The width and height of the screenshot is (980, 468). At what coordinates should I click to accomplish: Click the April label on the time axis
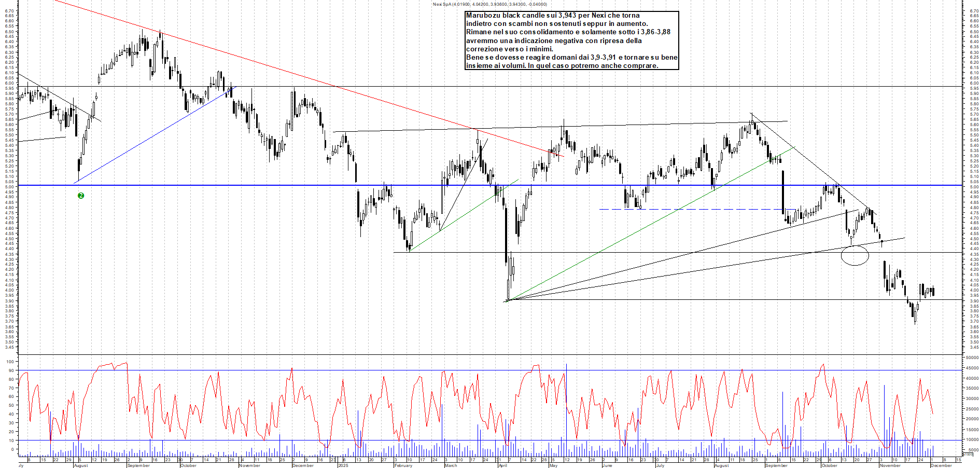coord(502,465)
